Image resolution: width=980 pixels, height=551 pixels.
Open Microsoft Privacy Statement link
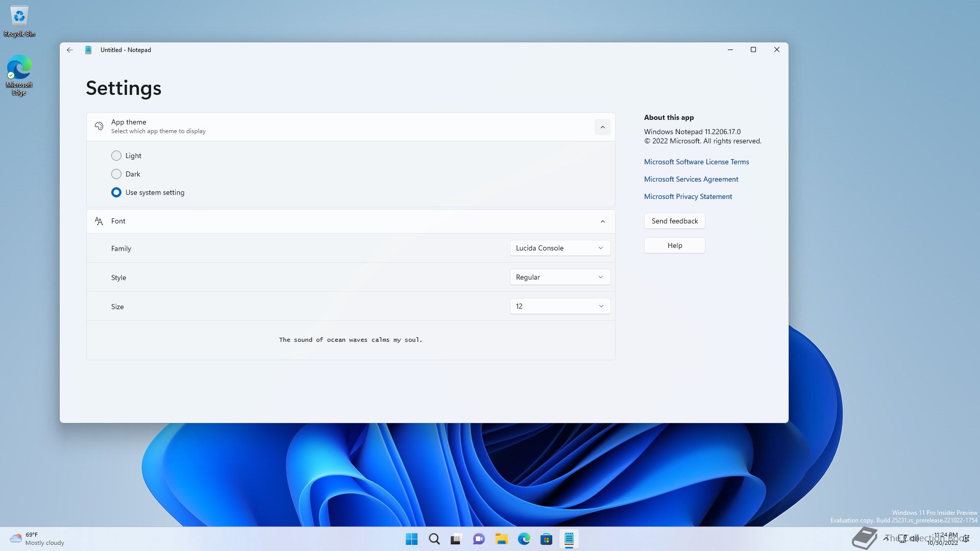[688, 196]
